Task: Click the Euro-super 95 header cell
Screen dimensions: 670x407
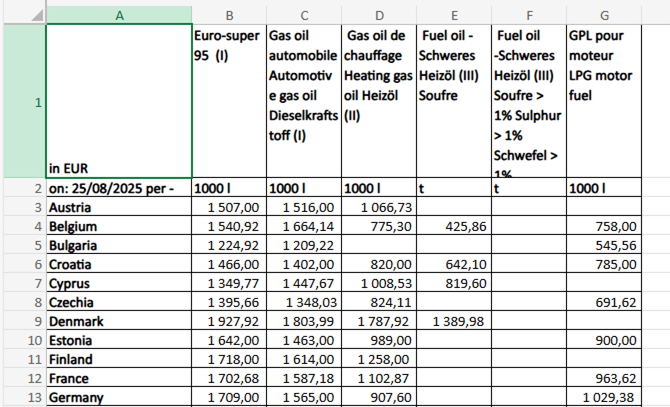Action: click(229, 102)
